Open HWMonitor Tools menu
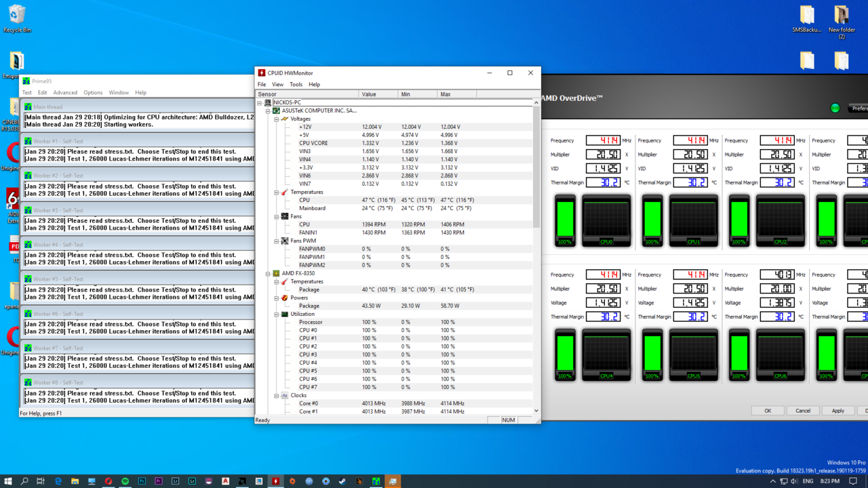Image resolution: width=868 pixels, height=488 pixels. [296, 85]
